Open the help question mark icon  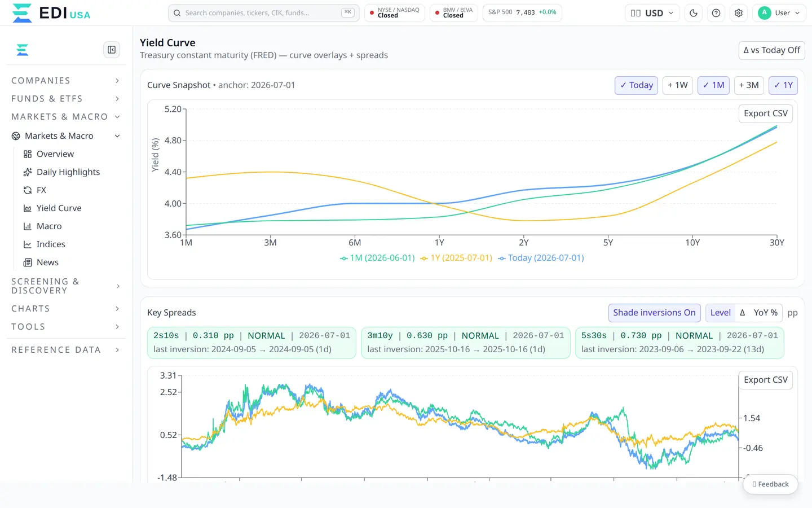pos(716,13)
